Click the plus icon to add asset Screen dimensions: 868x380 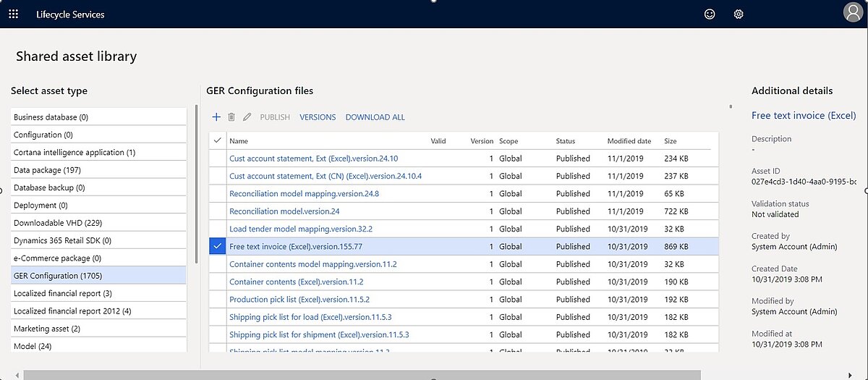[216, 117]
